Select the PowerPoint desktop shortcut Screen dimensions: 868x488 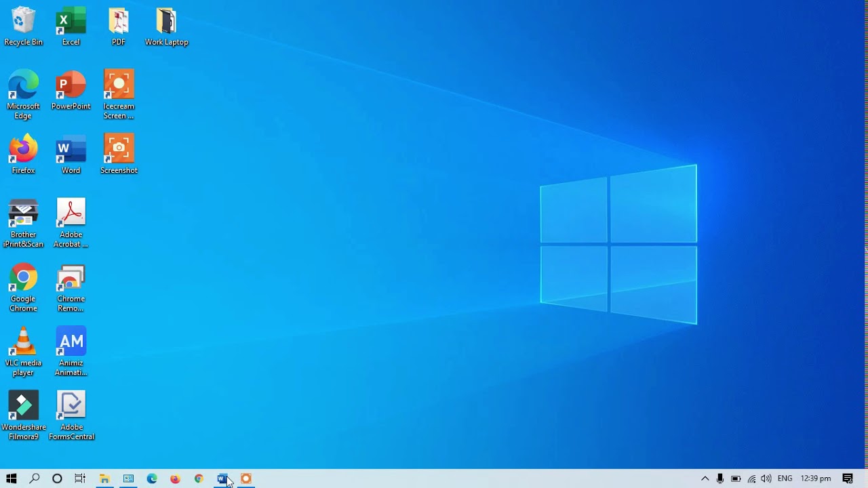[x=71, y=90]
